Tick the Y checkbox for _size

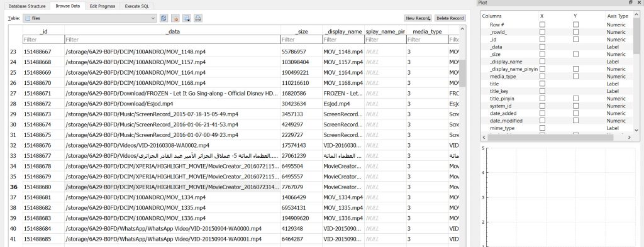click(x=576, y=54)
